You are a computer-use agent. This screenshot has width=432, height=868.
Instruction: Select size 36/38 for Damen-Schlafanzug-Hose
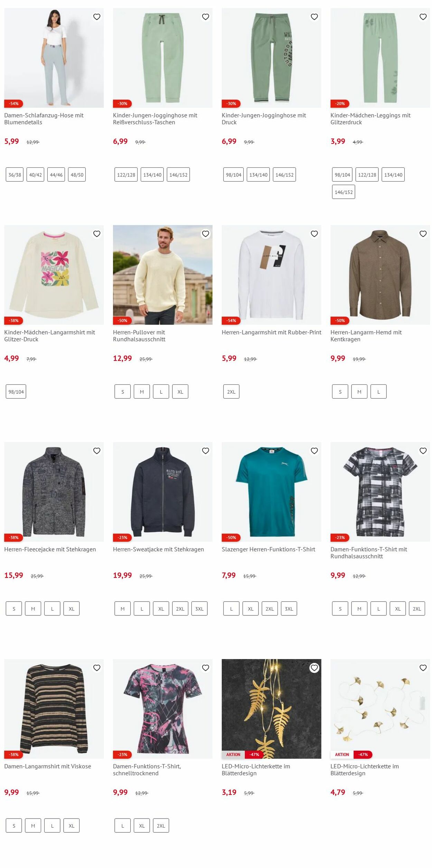tap(15, 175)
